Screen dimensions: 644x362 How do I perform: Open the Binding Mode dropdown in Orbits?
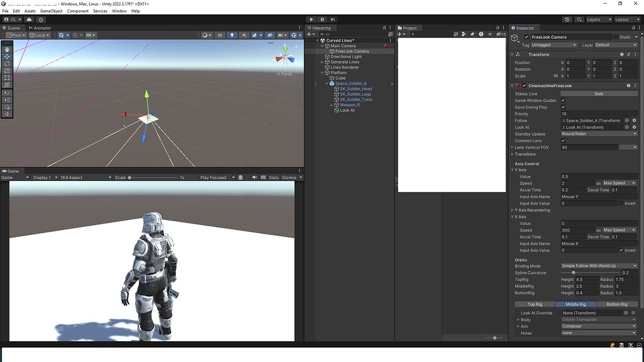599,266
